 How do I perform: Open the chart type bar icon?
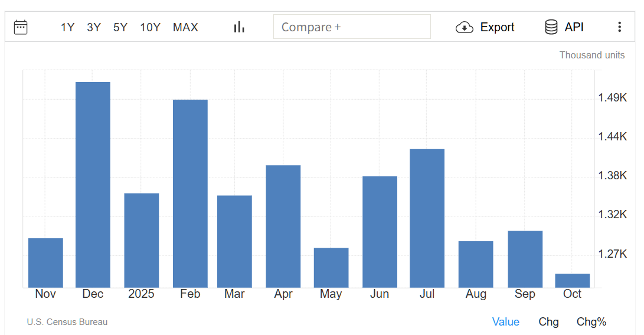tap(239, 27)
